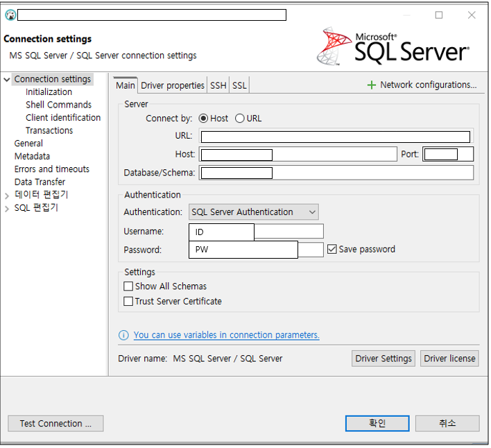Select the URL radio button
Image resolution: width=491 pixels, height=448 pixels.
239,119
